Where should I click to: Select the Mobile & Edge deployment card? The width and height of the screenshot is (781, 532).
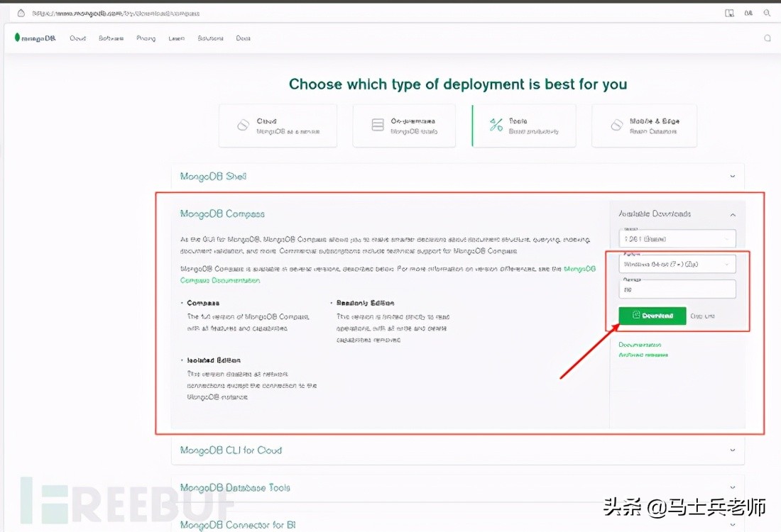pos(644,126)
